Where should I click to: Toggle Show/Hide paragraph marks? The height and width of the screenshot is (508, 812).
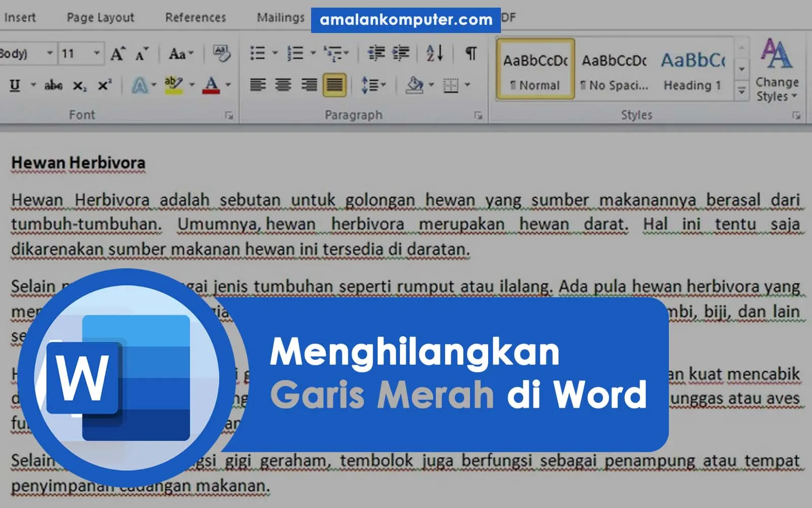click(x=471, y=53)
